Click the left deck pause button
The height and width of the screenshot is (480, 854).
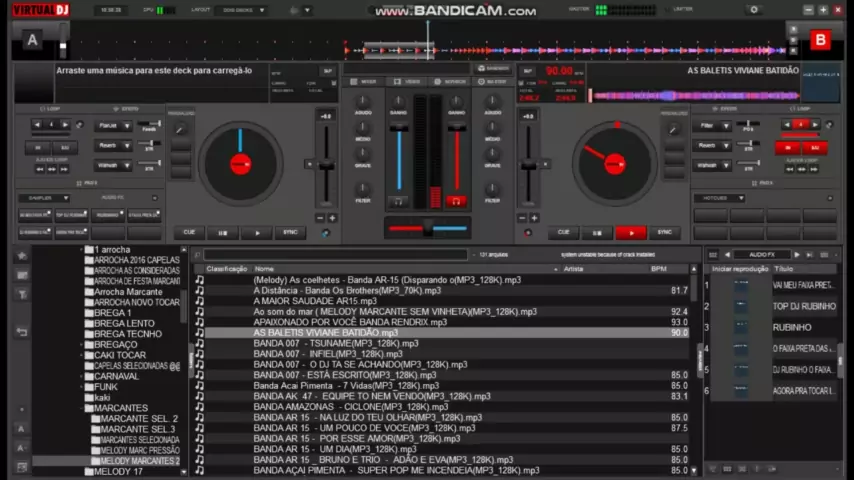coord(222,232)
